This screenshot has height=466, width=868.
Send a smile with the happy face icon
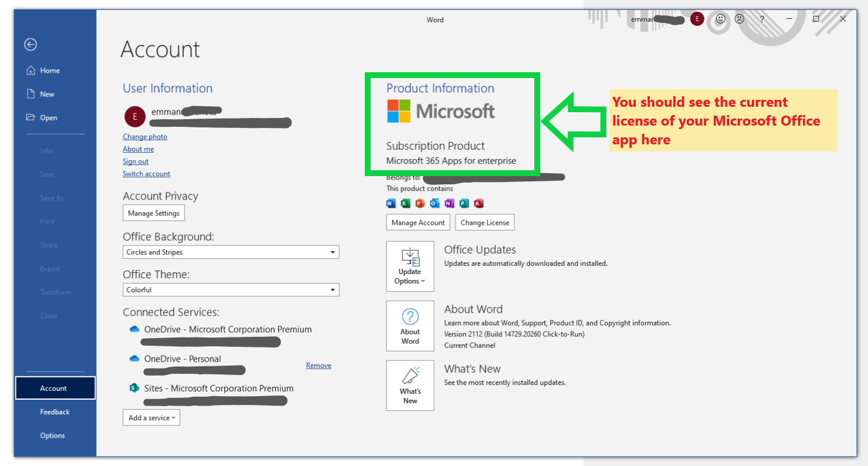pyautogui.click(x=721, y=19)
